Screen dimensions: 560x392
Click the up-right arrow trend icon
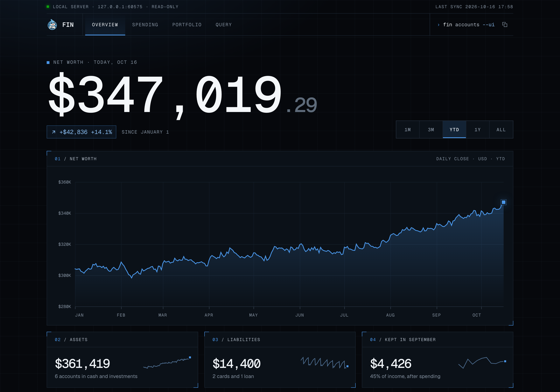point(54,132)
